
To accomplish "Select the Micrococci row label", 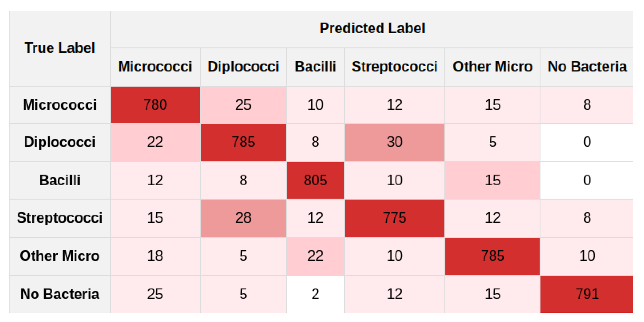I will 60,104.
